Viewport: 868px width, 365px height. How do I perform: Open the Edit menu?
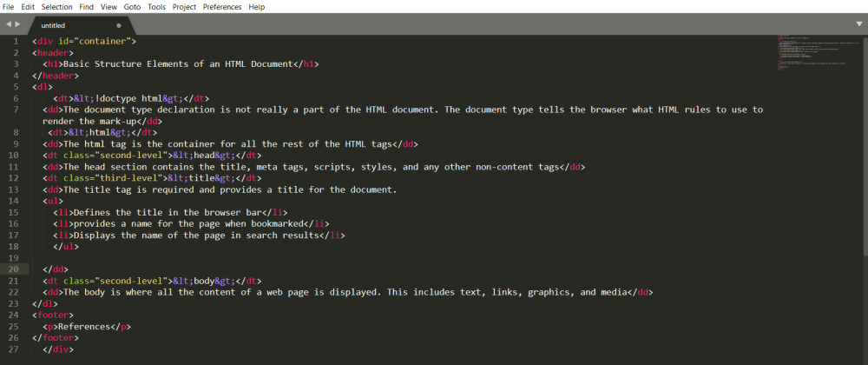tap(28, 7)
